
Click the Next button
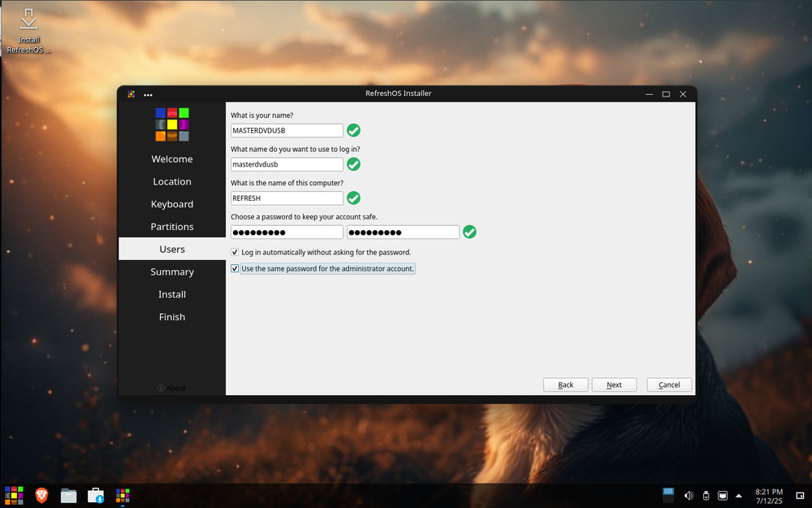coord(614,384)
